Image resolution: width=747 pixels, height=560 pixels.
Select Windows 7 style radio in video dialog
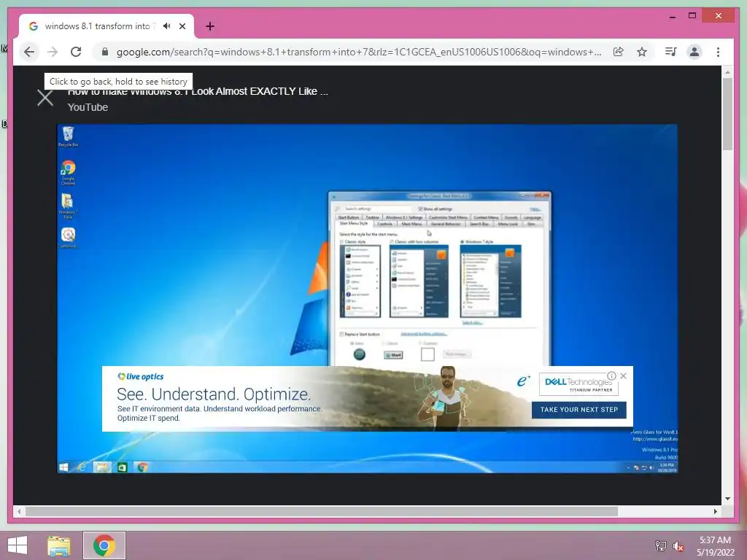tap(462, 242)
